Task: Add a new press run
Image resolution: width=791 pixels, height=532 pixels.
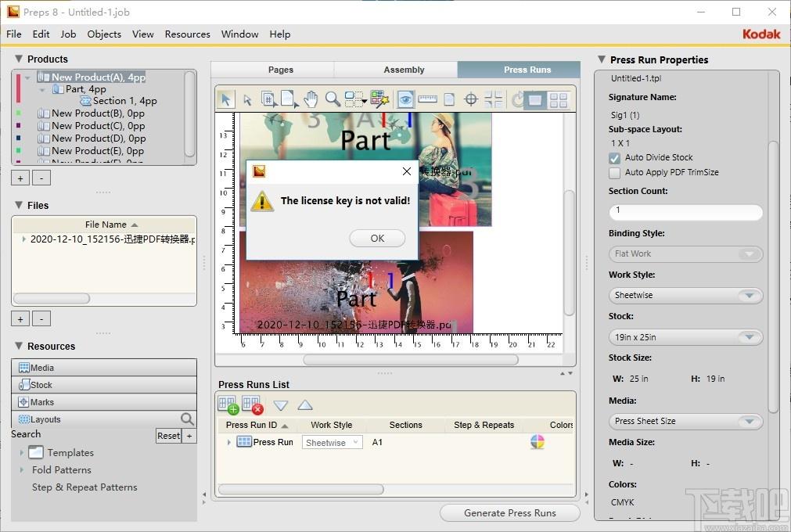Action: 228,404
